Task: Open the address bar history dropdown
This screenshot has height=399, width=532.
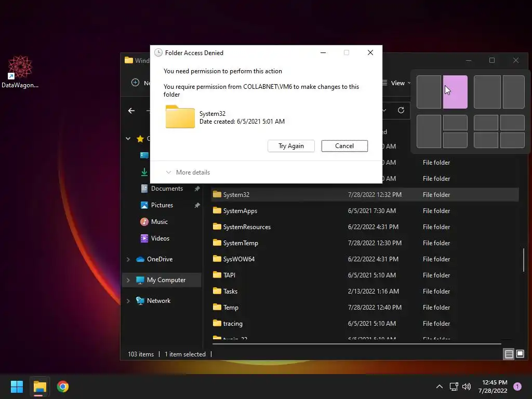Action: click(x=384, y=110)
